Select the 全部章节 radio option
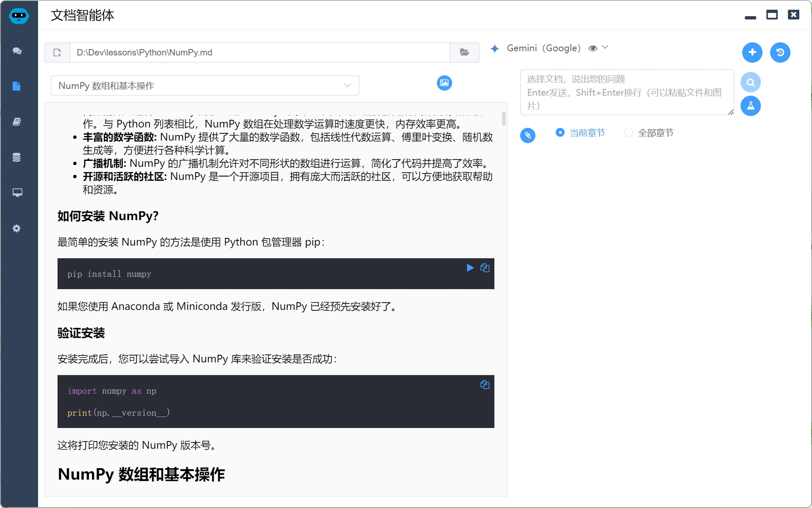Screen dimensions: 812x508 coord(649,133)
